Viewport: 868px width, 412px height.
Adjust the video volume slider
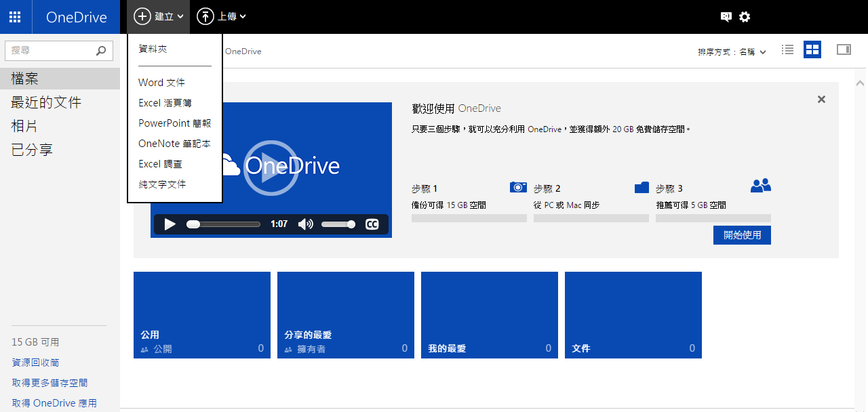[x=338, y=224]
